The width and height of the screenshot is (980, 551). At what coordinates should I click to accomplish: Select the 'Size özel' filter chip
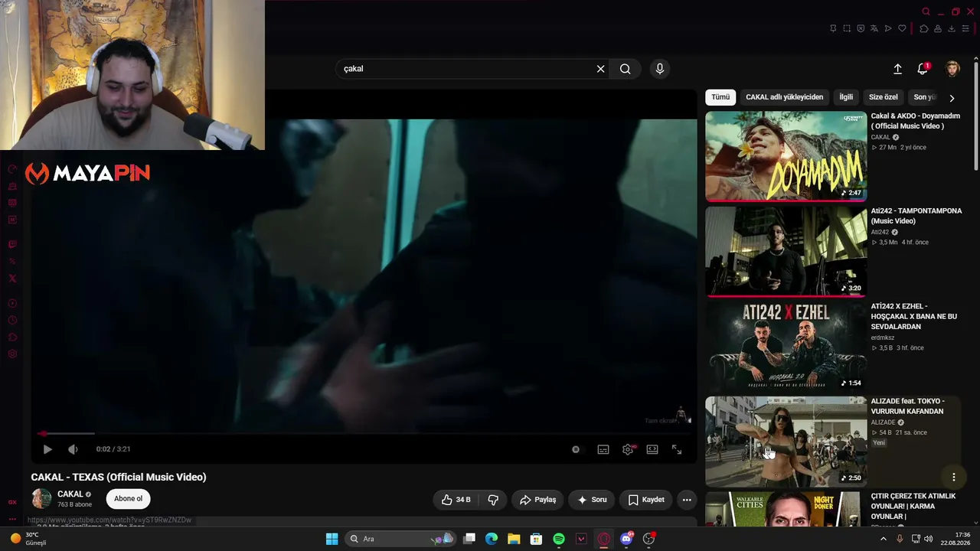point(884,97)
